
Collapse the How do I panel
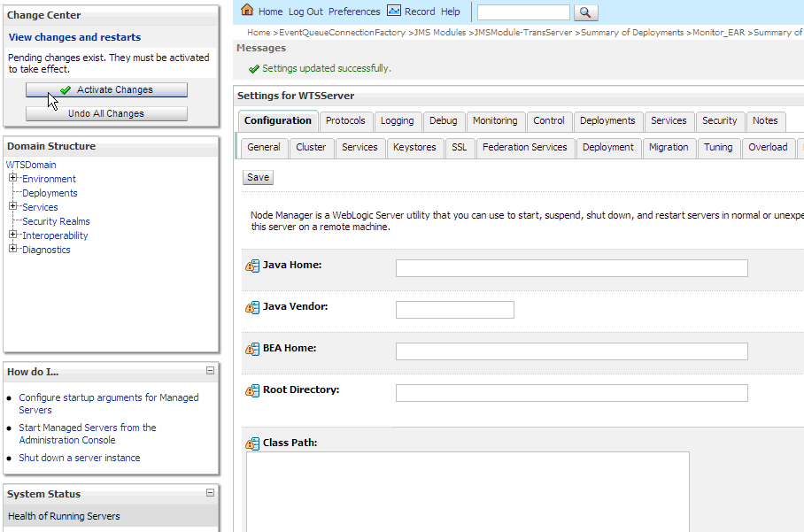click(210, 371)
